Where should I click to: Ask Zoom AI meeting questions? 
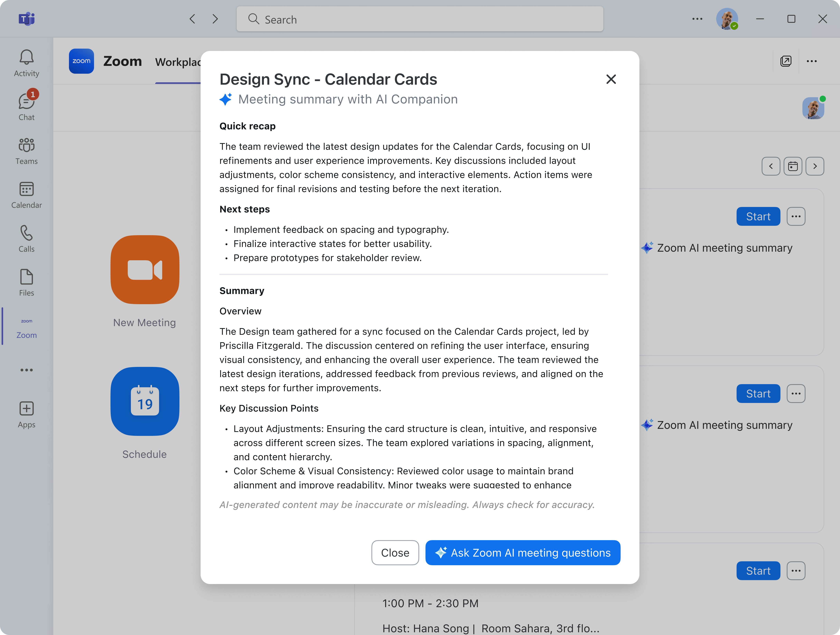point(522,552)
